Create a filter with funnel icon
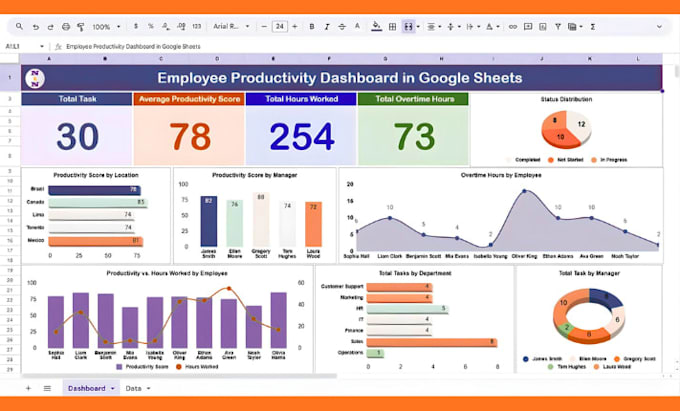This screenshot has height=411, width=680. [558, 26]
